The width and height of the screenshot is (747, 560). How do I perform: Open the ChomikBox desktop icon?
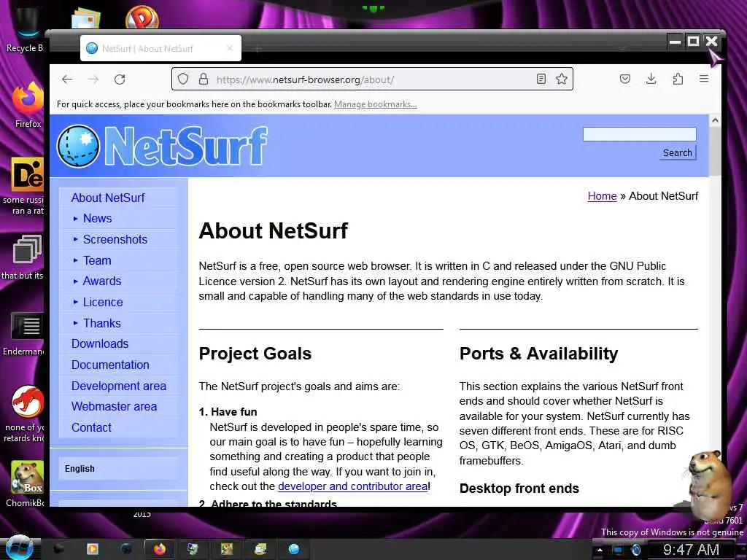26,484
